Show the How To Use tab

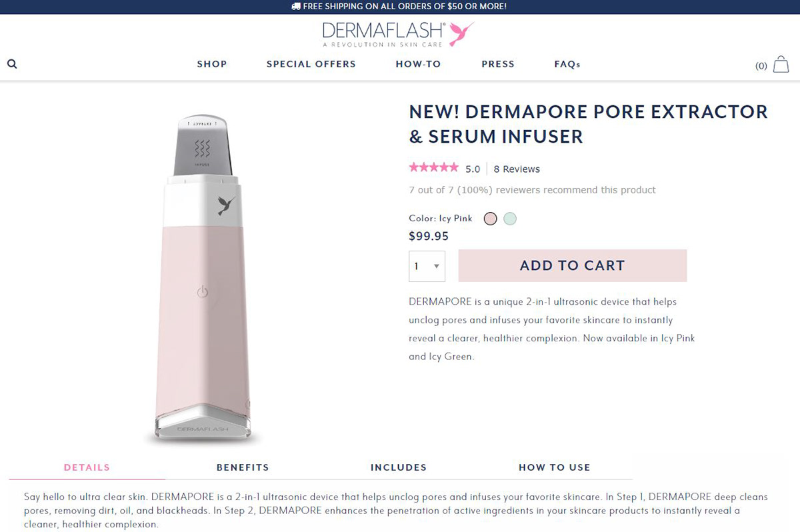pyautogui.click(x=555, y=467)
